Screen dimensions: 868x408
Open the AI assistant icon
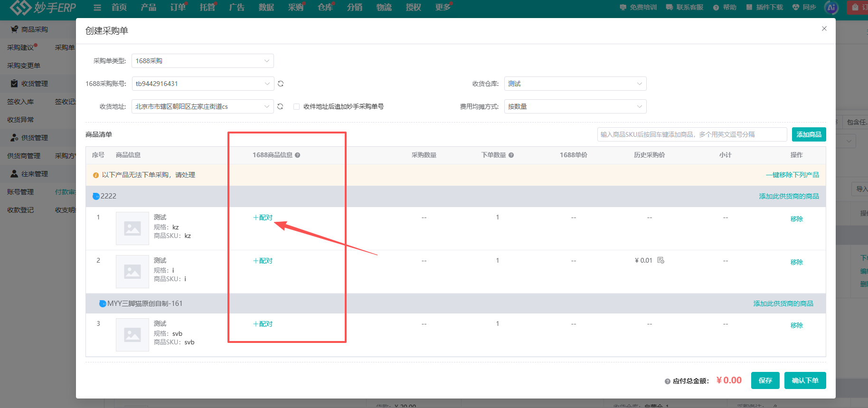832,8
